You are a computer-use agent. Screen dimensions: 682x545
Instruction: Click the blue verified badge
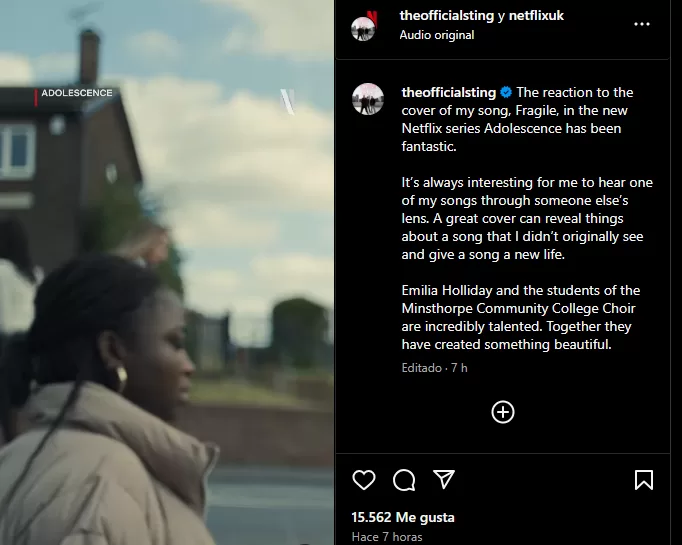[506, 92]
